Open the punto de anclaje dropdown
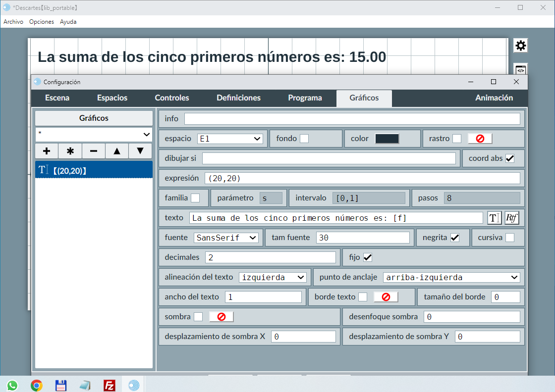Screen dimensions: 555x392 pyautogui.click(x=451, y=277)
